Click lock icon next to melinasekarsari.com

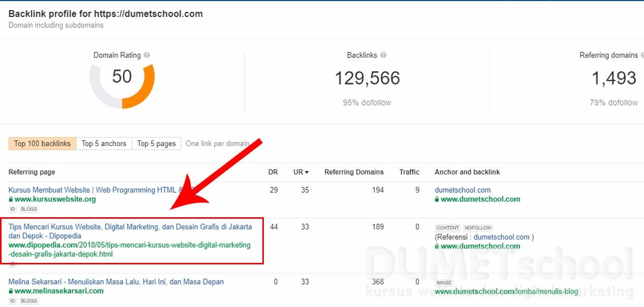pos(11,291)
